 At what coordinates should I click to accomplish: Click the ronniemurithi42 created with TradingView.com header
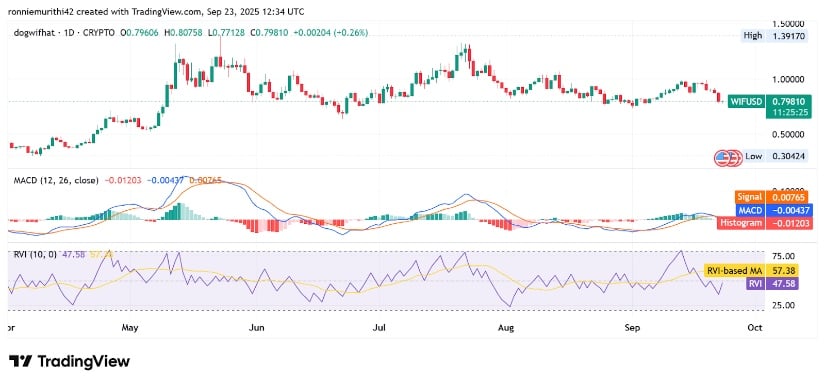156,11
